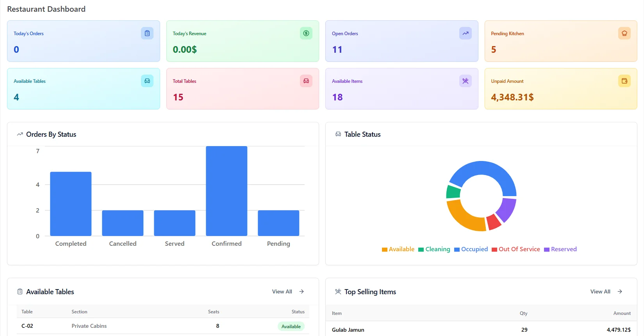
Task: Click the chef hat icon in Pending Kitchen card
Action: coord(624,33)
